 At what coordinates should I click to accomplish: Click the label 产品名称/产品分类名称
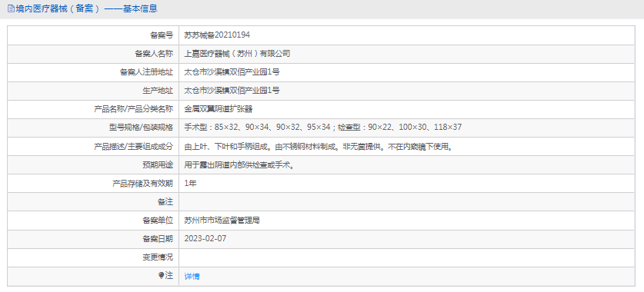(x=133, y=109)
